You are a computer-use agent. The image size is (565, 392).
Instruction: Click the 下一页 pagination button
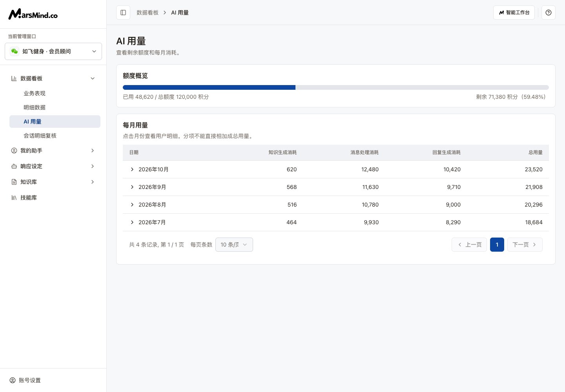click(525, 245)
